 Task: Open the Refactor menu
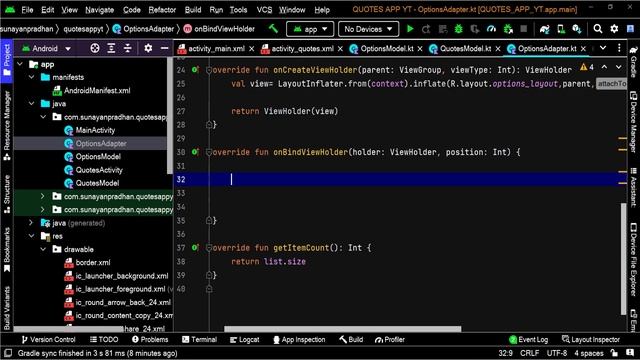[x=162, y=9]
